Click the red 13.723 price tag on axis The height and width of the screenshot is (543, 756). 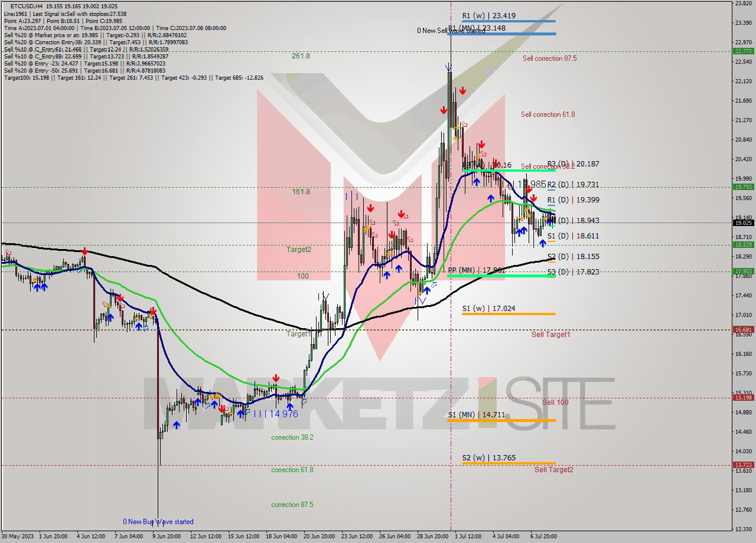tap(743, 465)
